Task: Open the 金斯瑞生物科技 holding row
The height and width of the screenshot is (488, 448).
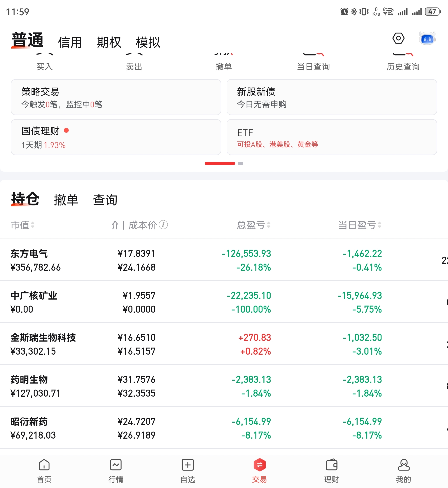Action: (224, 344)
